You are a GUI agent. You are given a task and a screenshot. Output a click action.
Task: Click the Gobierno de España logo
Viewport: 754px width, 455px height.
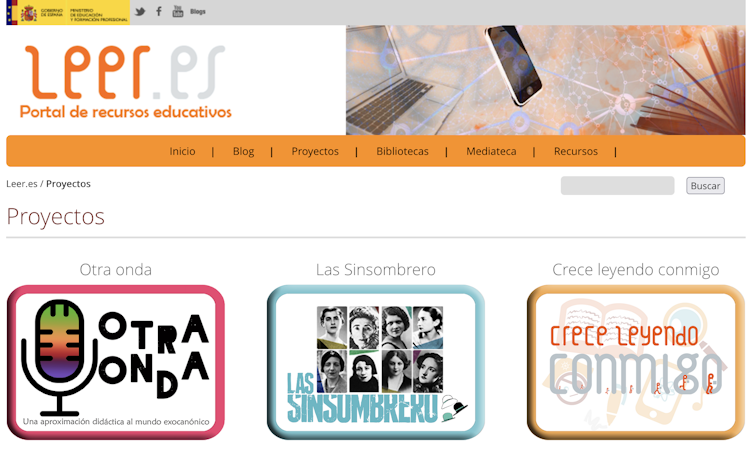(x=37, y=13)
